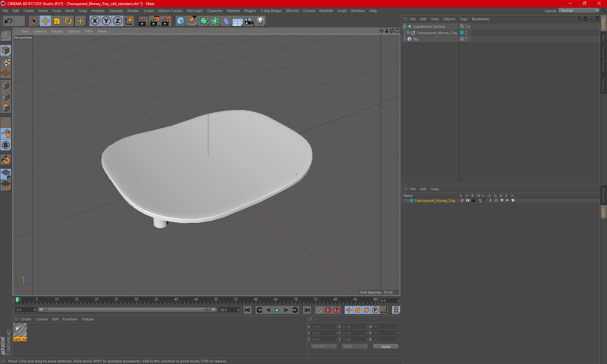
Task: Open the Render menu
Action: point(133,11)
